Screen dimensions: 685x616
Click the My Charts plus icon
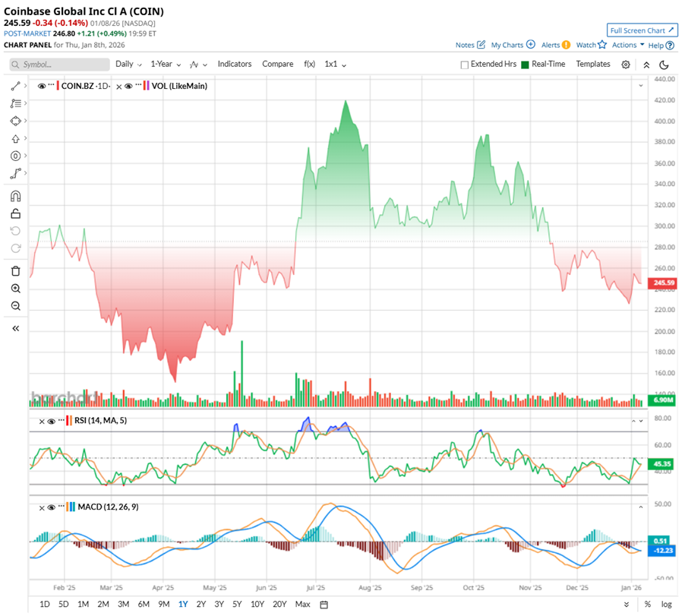[531, 44]
